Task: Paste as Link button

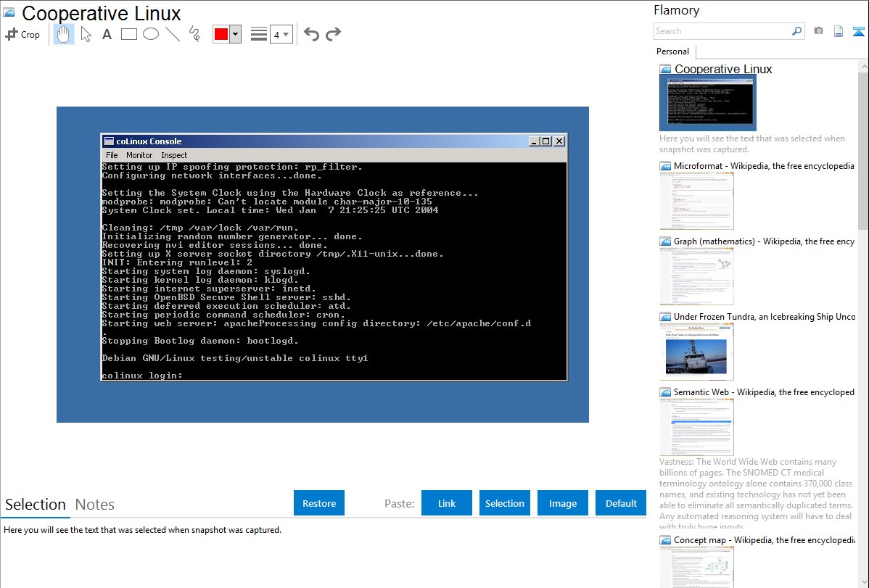Action: click(x=447, y=503)
